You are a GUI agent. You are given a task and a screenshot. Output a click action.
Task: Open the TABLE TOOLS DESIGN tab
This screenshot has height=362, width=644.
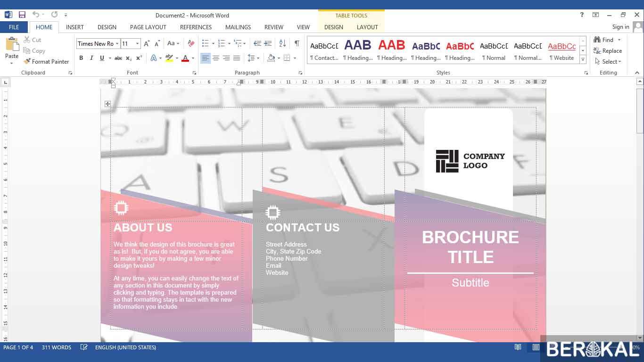(x=333, y=27)
